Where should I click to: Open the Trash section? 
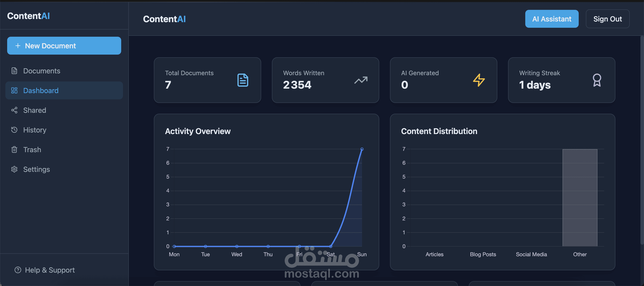64,149
